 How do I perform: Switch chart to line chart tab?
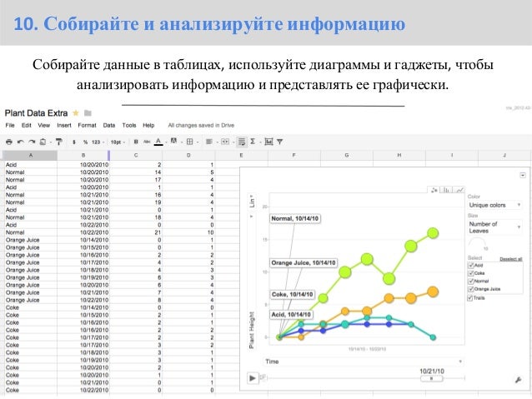[x=459, y=190]
